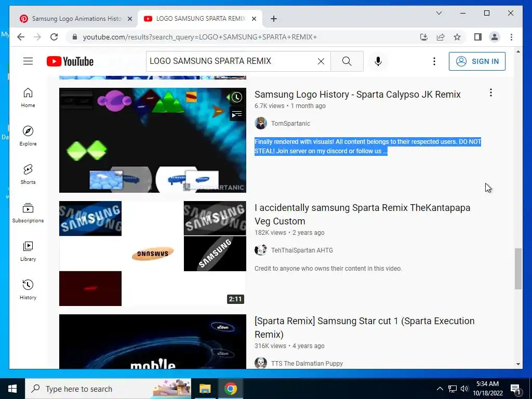The width and height of the screenshot is (532, 399).
Task: Open Library in the sidebar
Action: pos(28,251)
